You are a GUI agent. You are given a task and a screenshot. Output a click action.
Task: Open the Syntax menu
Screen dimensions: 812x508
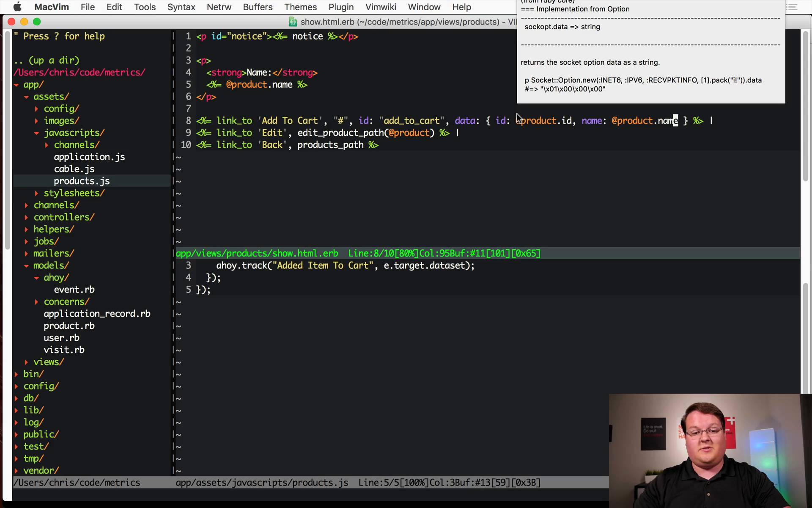(181, 7)
